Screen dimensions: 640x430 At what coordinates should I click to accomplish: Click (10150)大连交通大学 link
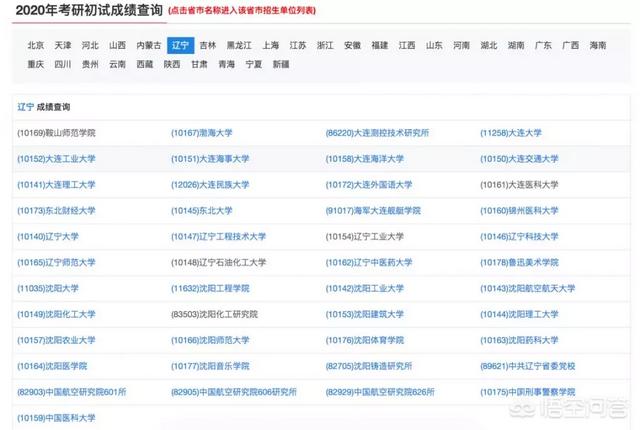pos(519,159)
